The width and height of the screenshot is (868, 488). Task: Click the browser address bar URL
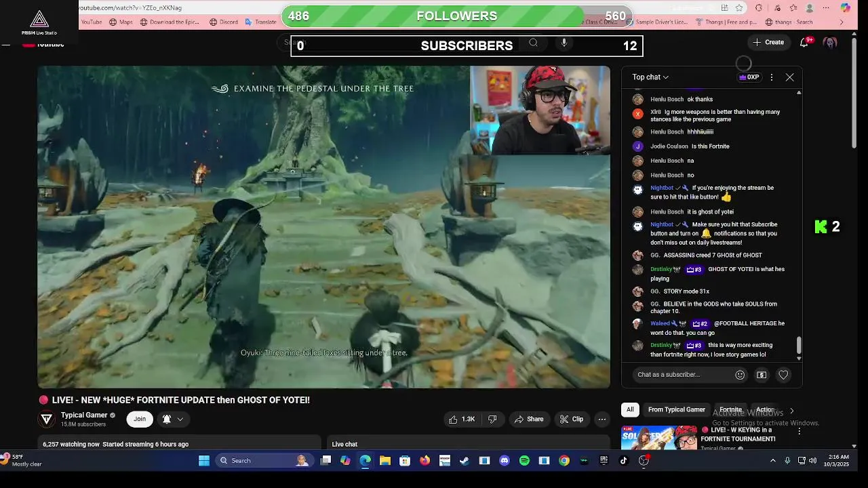(x=130, y=8)
